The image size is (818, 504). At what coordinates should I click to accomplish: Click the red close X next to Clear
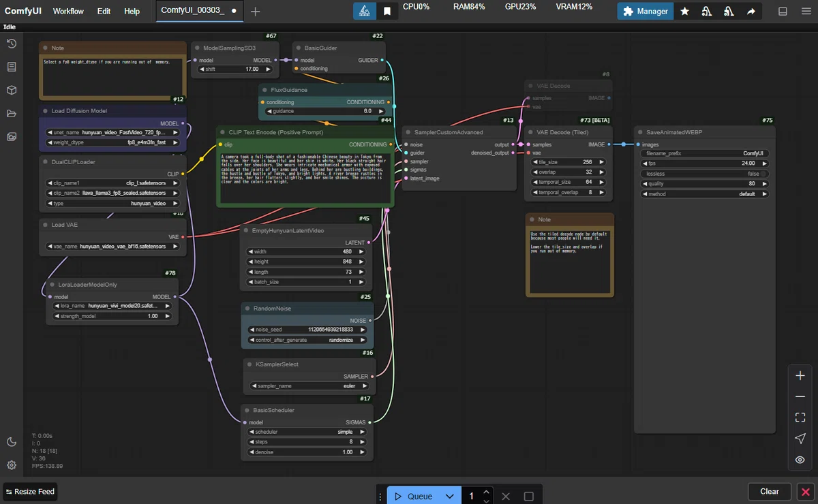tap(805, 491)
